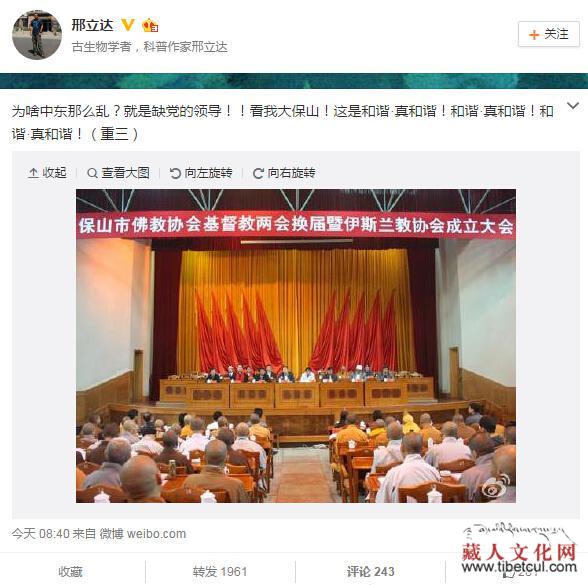
Task: Click the rotate-right arrow icon
Action: 258,173
